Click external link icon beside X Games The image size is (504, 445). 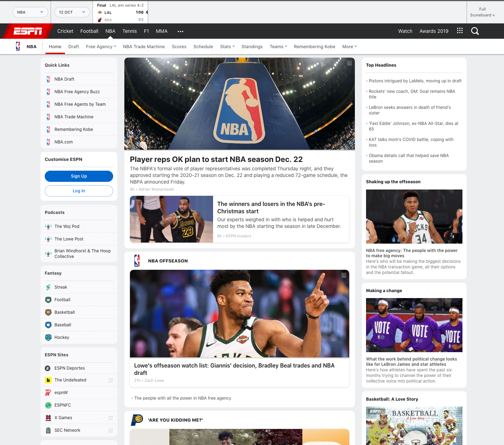111,418
